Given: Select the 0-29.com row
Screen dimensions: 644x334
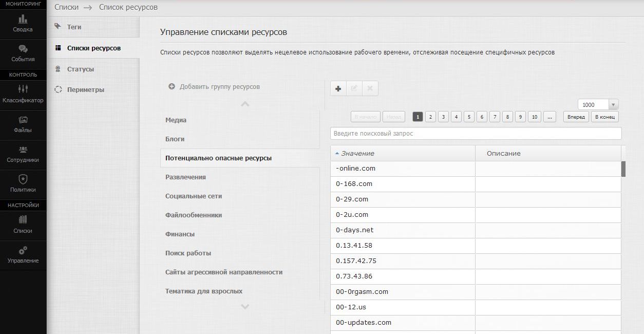Looking at the screenshot, I should pos(476,199).
